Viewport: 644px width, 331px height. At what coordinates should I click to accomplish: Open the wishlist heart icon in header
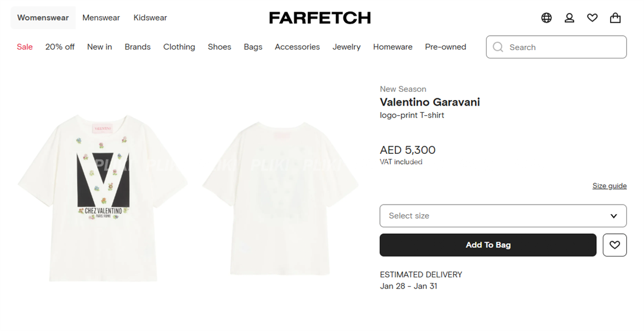(592, 18)
